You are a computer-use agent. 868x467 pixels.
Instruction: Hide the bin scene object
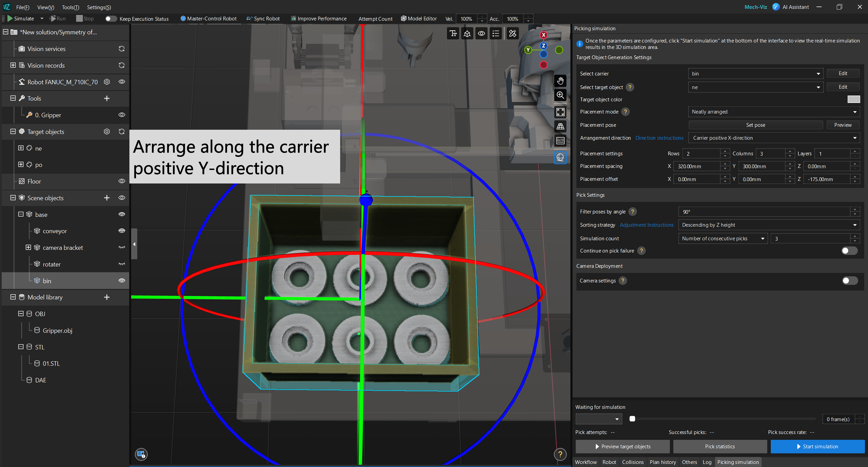[x=122, y=281]
